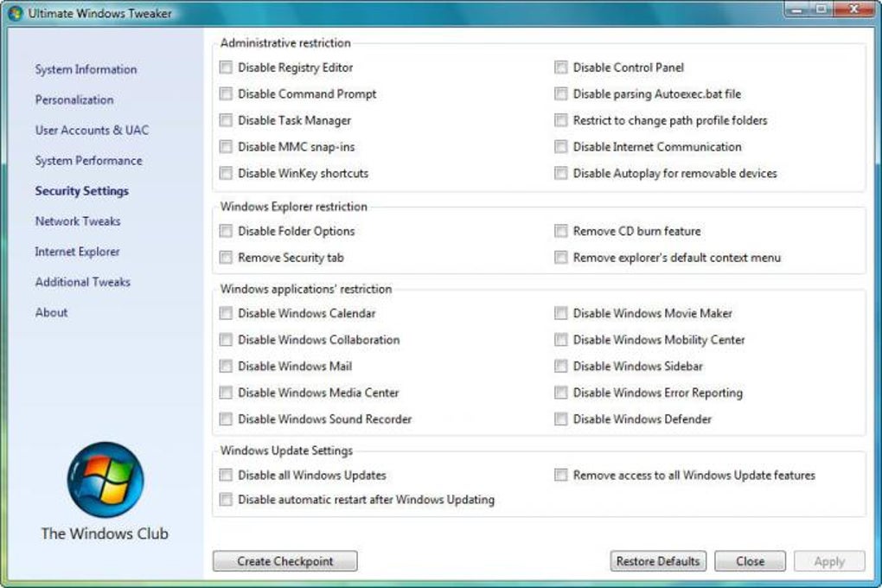Click the Windows Club logo orb
The image size is (882, 588).
[105, 479]
